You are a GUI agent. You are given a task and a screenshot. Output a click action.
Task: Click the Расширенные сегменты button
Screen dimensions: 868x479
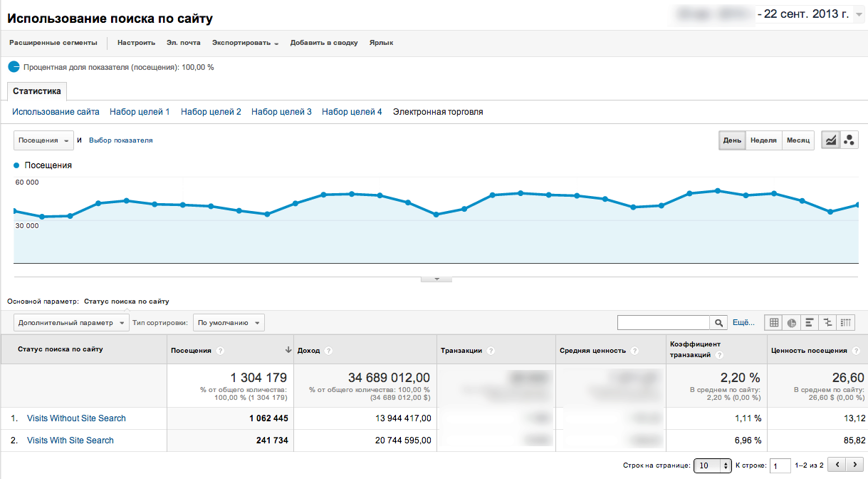pos(53,43)
